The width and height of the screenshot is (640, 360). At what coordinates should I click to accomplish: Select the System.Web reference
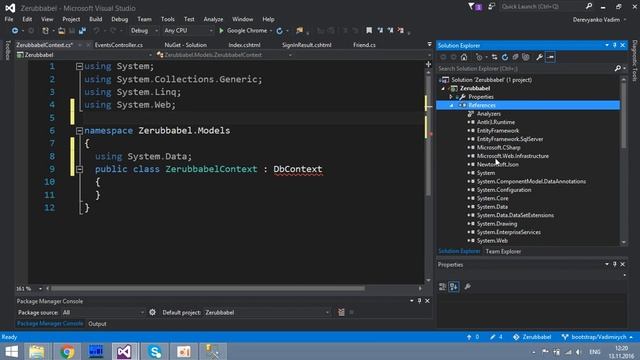click(x=492, y=241)
